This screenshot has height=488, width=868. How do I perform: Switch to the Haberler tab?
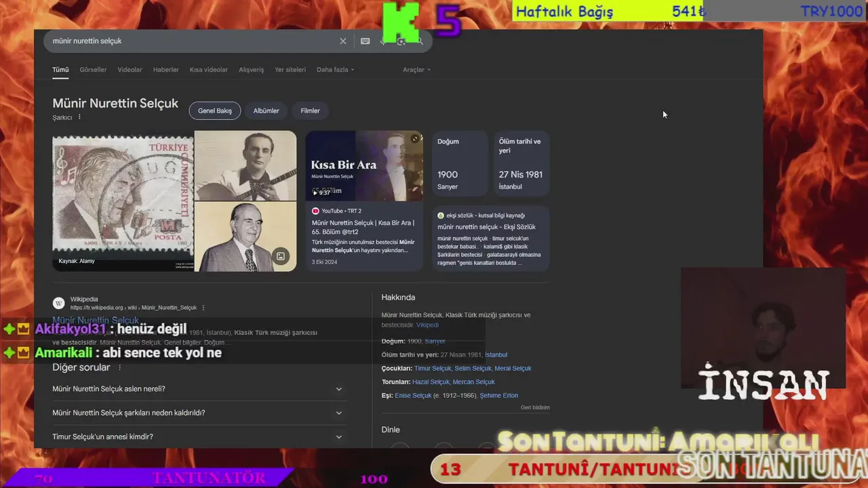coord(166,70)
